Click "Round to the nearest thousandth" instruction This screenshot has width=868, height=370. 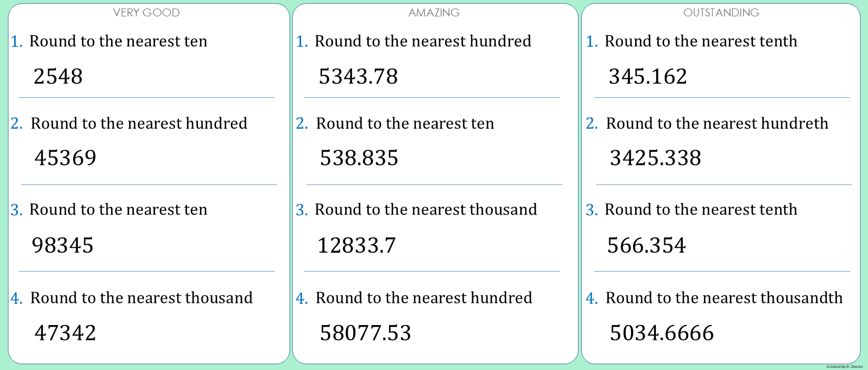[724, 298]
